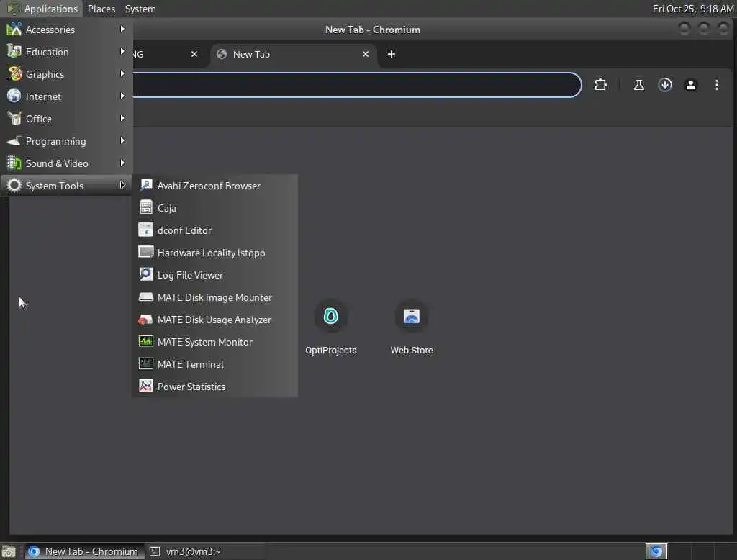This screenshot has width=737, height=560.
Task: Open the Places menu in top panel
Action: pyautogui.click(x=101, y=9)
